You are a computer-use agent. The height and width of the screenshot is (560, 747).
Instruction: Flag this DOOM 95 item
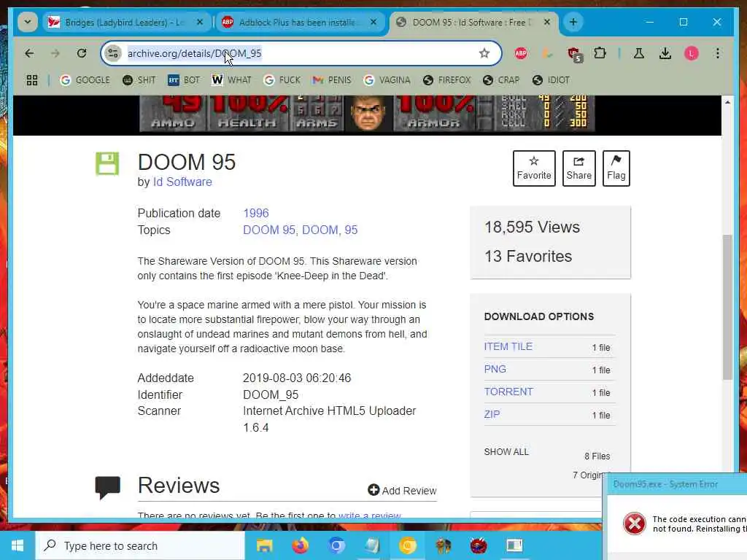coord(616,168)
